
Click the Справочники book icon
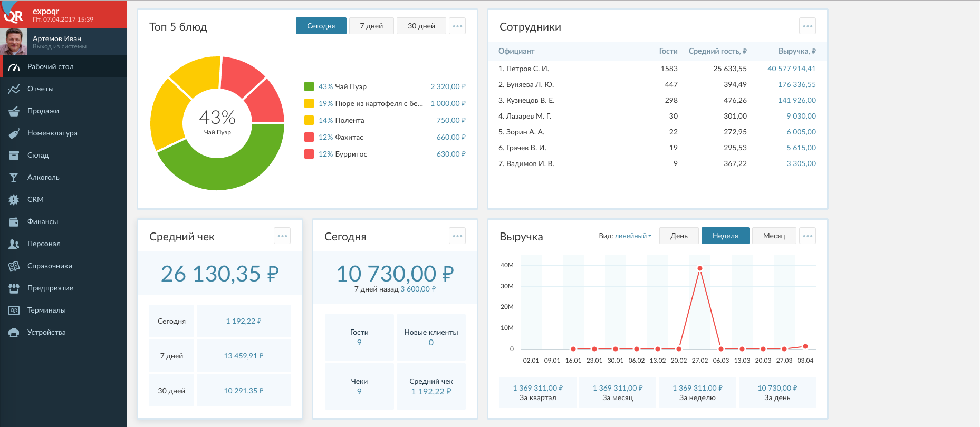coord(14,266)
